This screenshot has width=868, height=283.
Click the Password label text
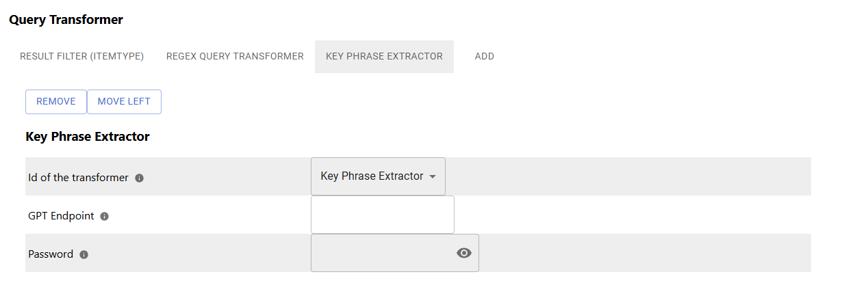(51, 254)
